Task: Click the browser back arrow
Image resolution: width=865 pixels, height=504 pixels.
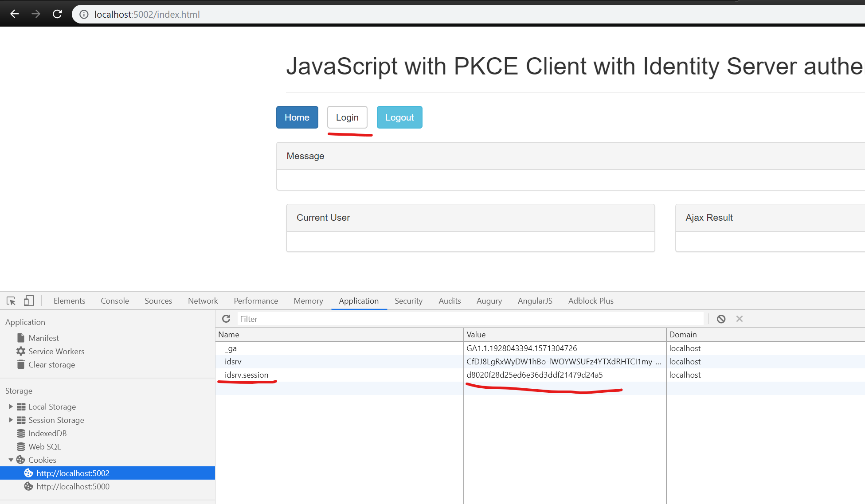Action: tap(15, 14)
